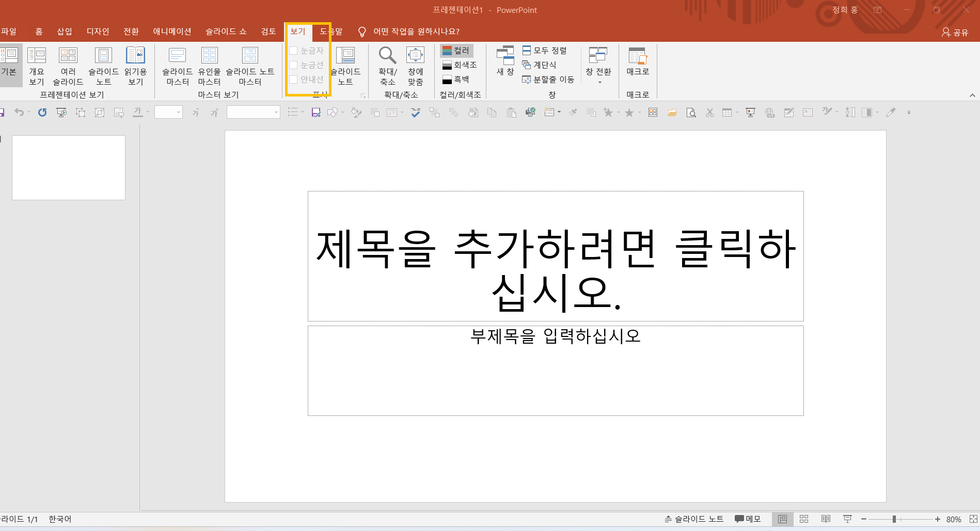Click 창에 맞춤 fit to window
The image size is (980, 531).
click(415, 66)
